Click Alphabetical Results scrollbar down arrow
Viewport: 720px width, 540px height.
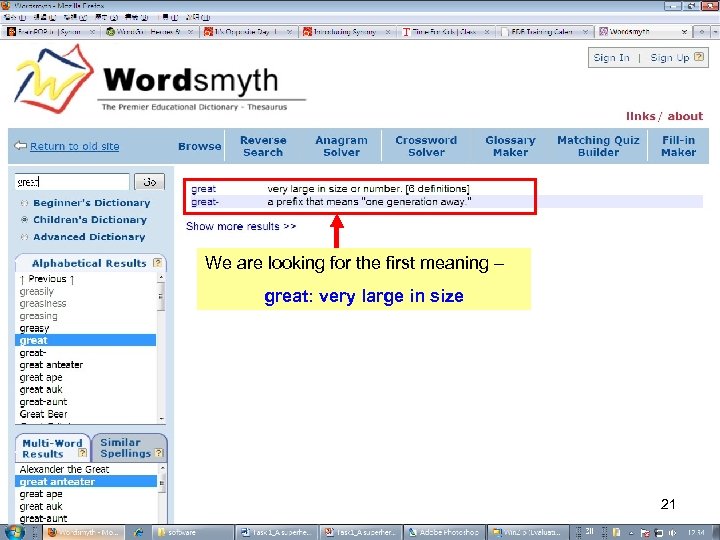pyautogui.click(x=161, y=419)
